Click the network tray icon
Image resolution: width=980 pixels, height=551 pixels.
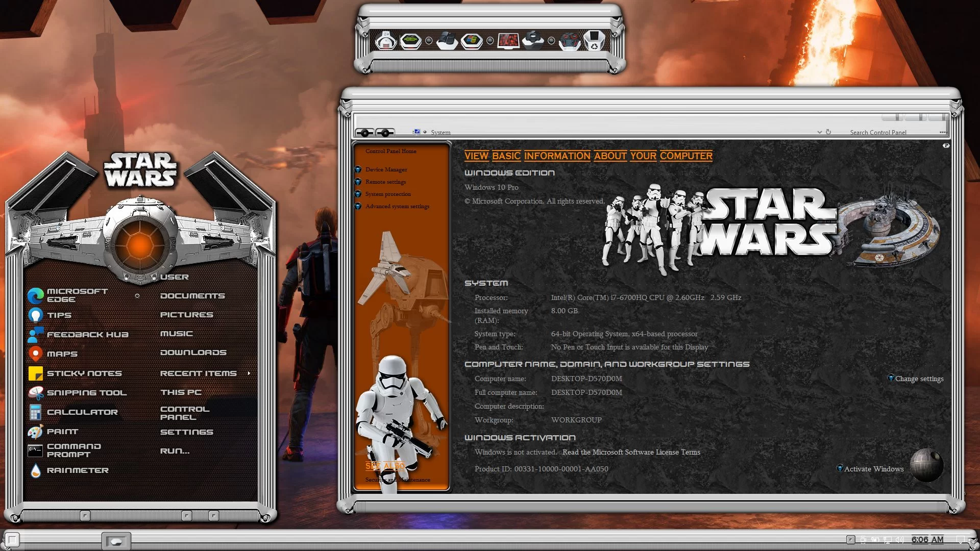click(888, 540)
